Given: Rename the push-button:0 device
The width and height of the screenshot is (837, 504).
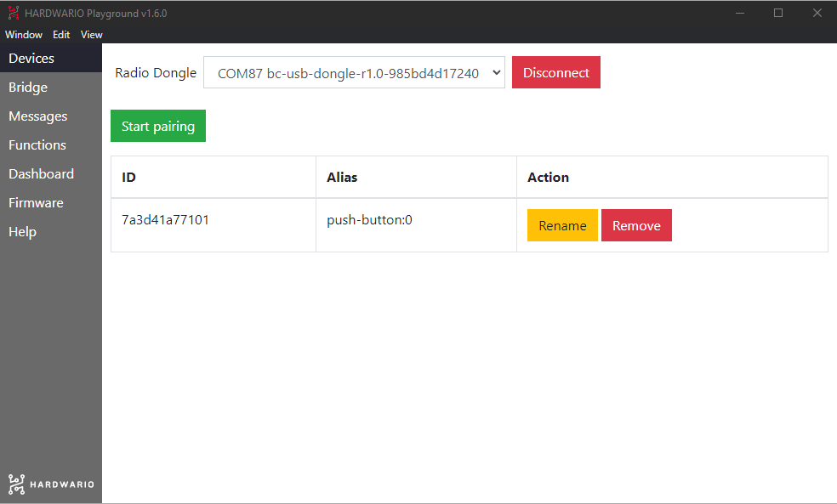Looking at the screenshot, I should point(562,225).
